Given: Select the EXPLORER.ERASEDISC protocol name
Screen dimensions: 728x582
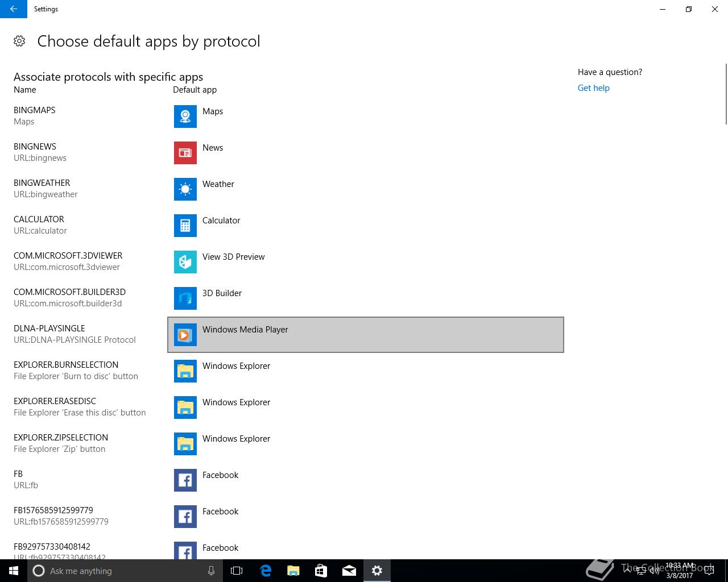Looking at the screenshot, I should click(x=55, y=401).
